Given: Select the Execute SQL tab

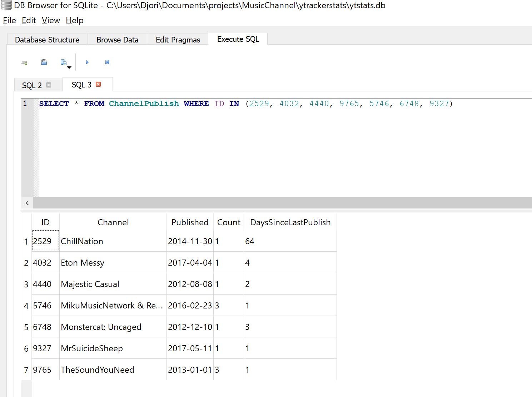Looking at the screenshot, I should pyautogui.click(x=238, y=39).
